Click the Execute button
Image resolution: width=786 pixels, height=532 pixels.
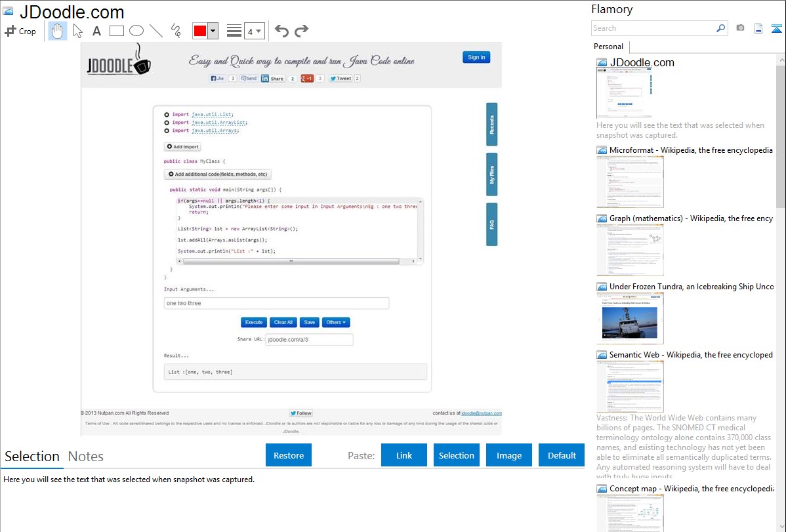254,322
